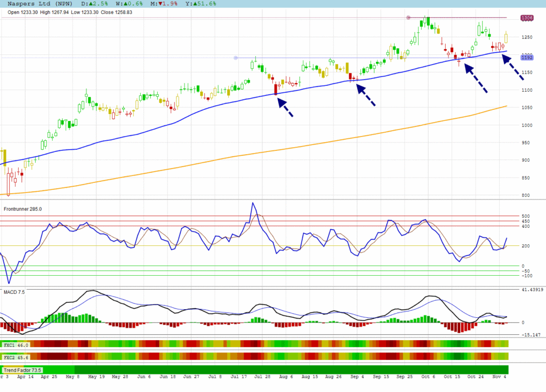Screen dimensions: 546x392
Task: Select the MACD 7.5 indicator label
Action: 14,292
